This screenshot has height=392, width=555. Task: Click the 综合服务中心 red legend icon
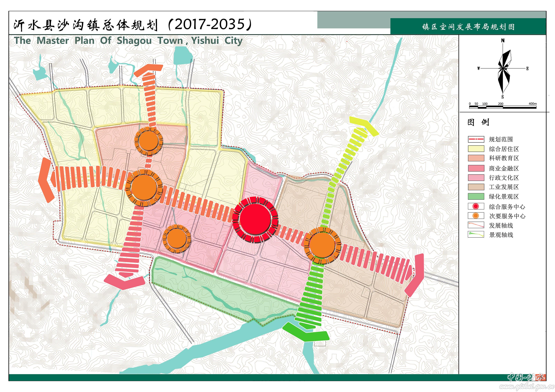[476, 206]
